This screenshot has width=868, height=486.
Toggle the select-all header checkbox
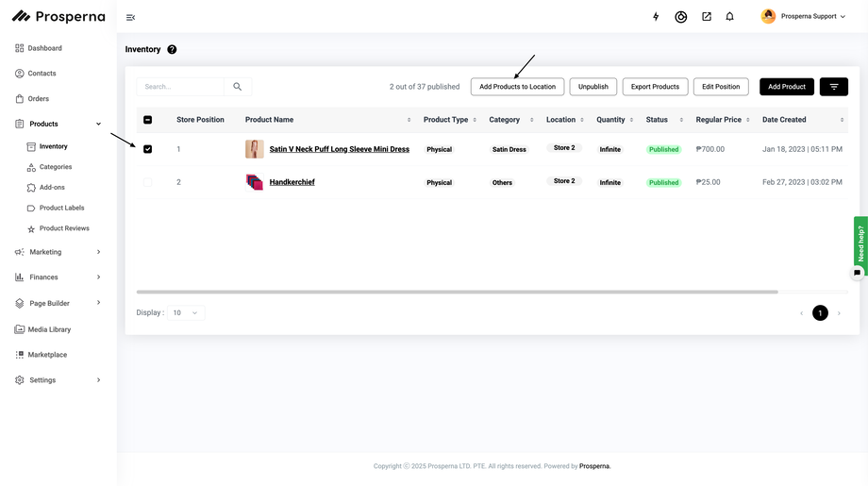[x=147, y=120]
